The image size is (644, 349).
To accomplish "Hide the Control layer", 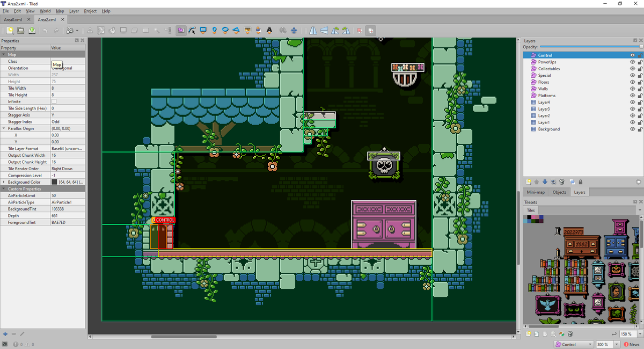I will point(632,55).
